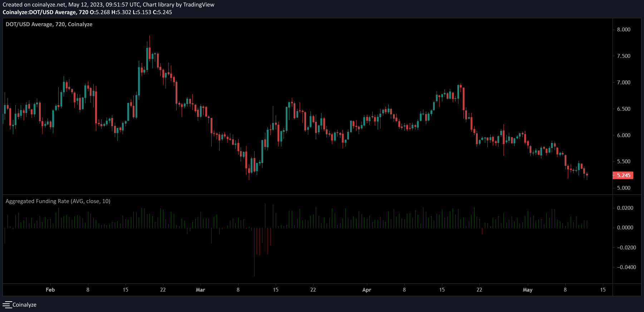644x312 pixels.
Task: Open the Aggregated Funding Rate indicator legend
Action: 58,201
